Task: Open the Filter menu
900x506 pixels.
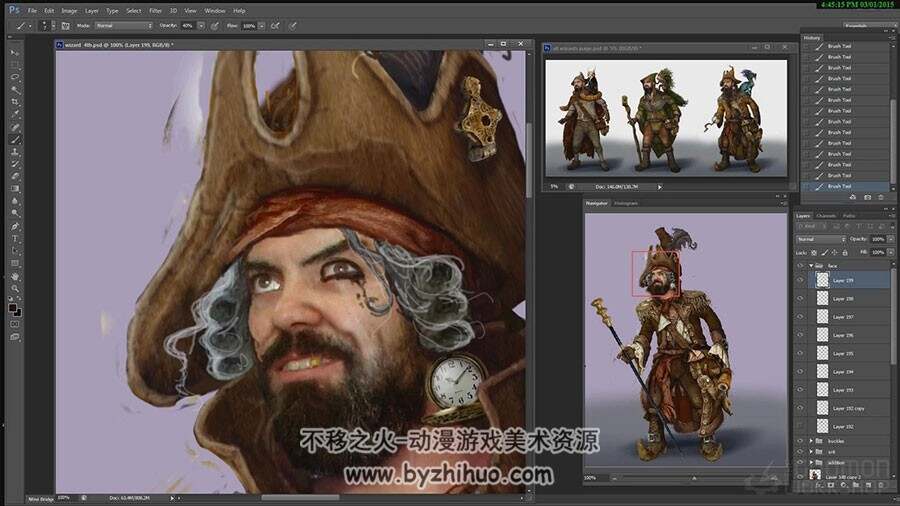Action: [155, 10]
